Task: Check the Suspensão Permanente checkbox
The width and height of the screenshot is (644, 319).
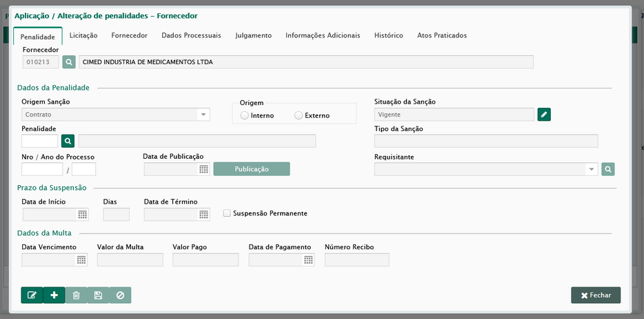Action: [x=227, y=213]
